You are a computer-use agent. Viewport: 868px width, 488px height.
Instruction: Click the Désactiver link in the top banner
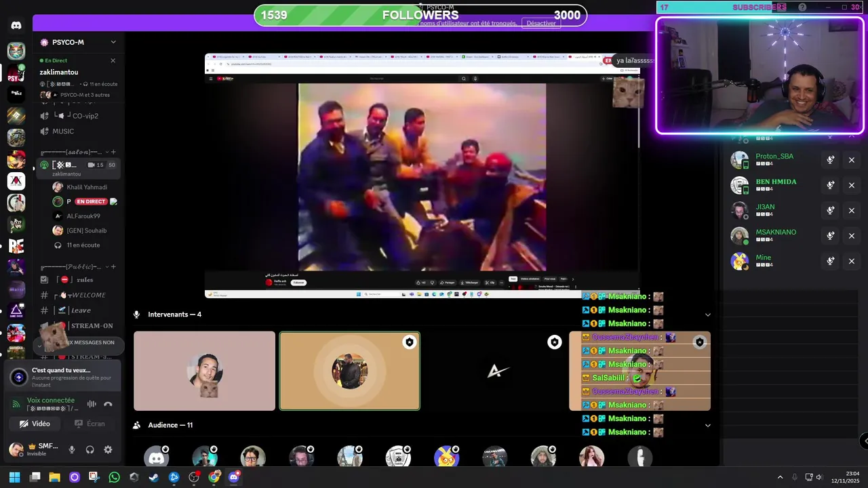pyautogui.click(x=541, y=23)
